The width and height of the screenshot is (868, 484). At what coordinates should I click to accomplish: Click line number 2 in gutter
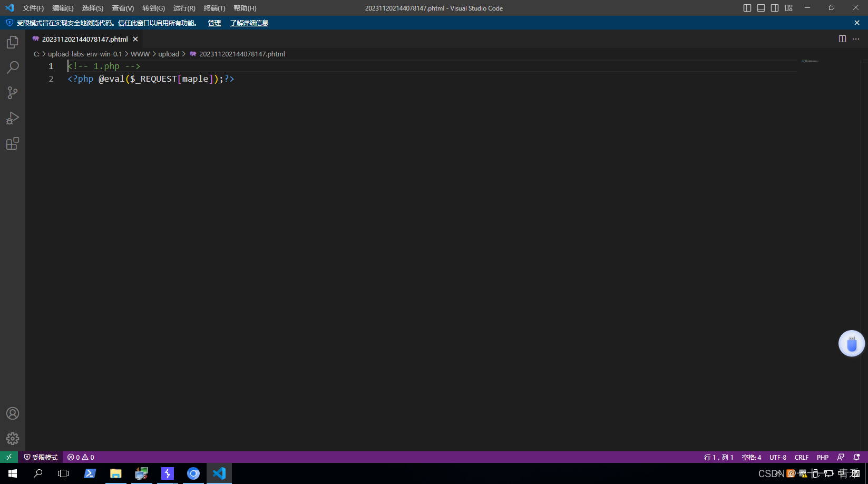[x=51, y=79]
